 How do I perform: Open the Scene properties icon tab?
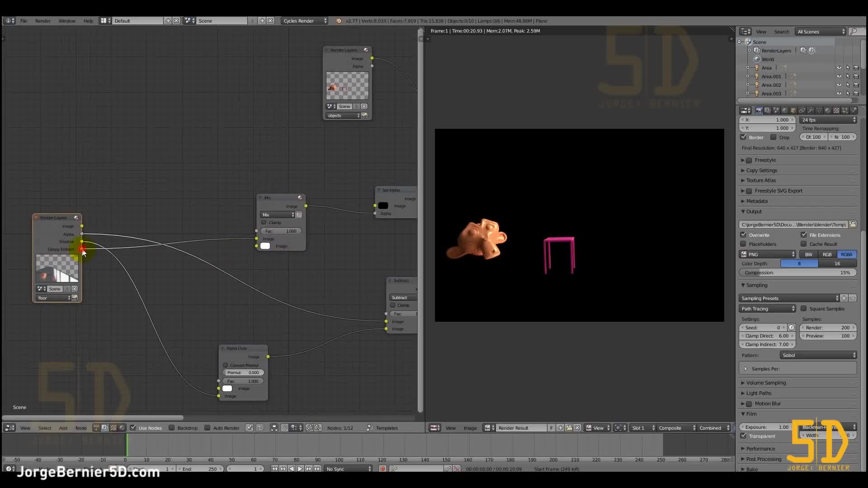[x=776, y=111]
